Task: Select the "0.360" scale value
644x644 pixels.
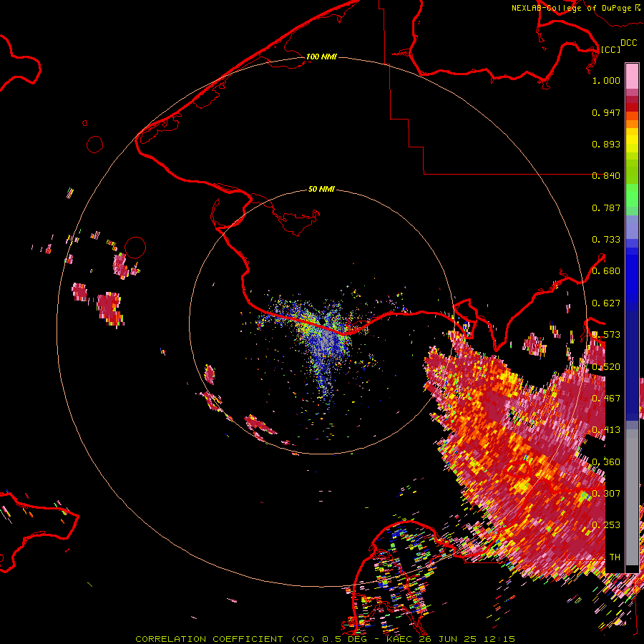Action: click(606, 462)
